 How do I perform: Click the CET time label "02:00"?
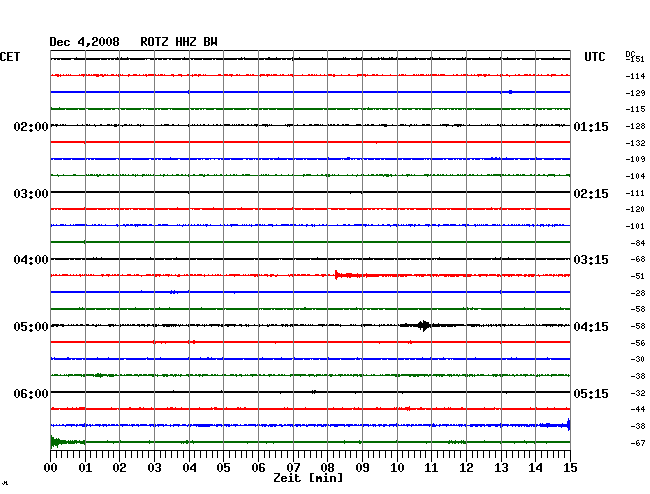(31, 127)
